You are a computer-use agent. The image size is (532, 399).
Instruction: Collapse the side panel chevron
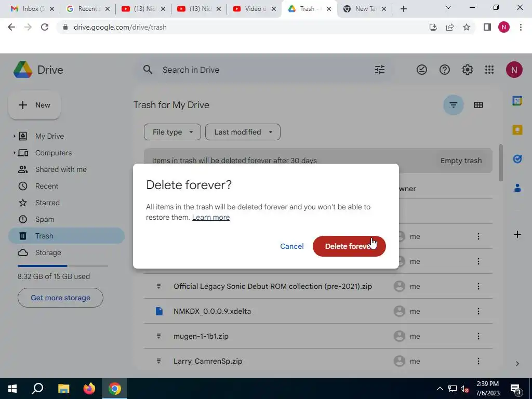(x=517, y=363)
